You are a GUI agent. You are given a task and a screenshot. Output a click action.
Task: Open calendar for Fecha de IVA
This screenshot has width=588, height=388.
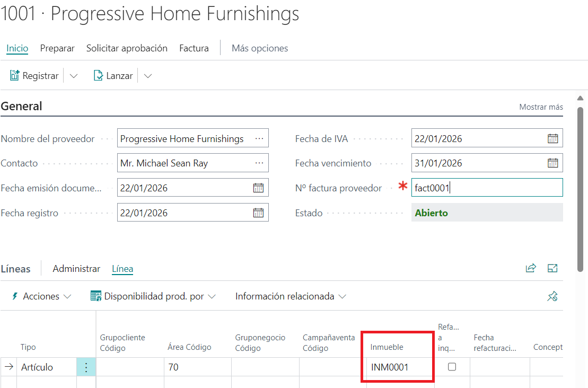(553, 139)
